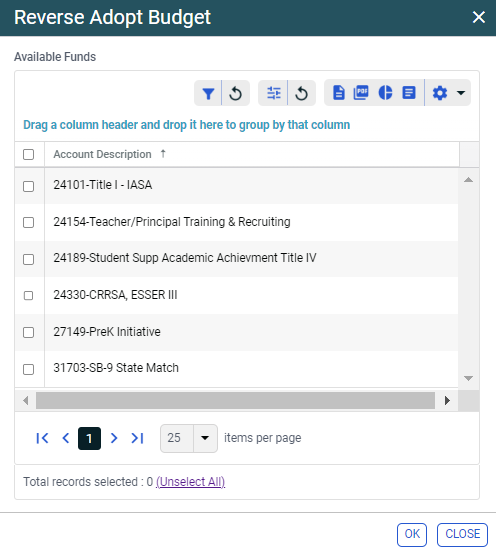This screenshot has height=554, width=496.
Task: Reset columns with the second undo arrow
Action: coord(301,93)
